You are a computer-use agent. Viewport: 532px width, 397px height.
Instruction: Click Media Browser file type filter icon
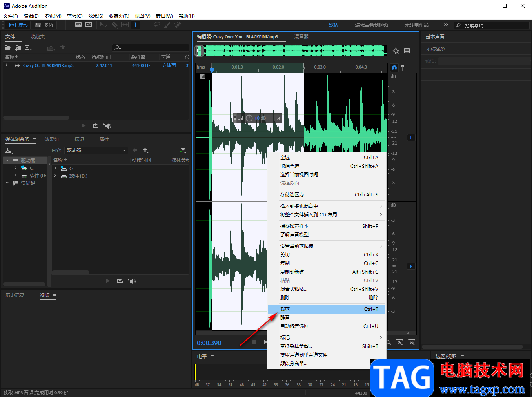(183, 150)
